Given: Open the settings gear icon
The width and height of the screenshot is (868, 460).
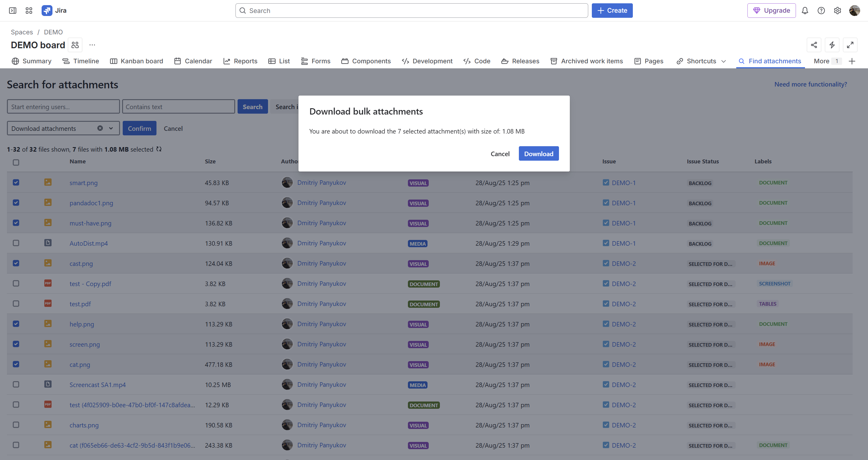Looking at the screenshot, I should pos(837,11).
